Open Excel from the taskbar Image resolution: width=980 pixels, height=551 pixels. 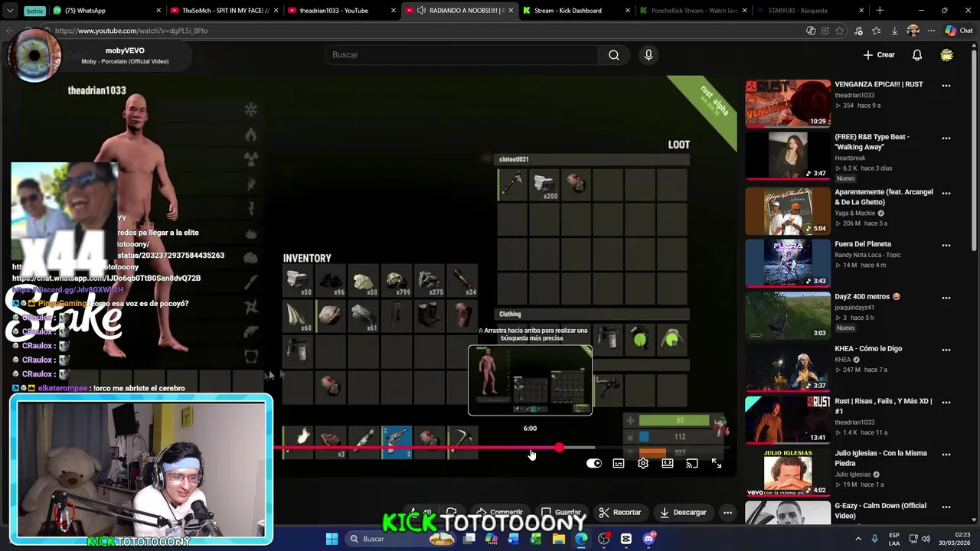pyautogui.click(x=536, y=539)
